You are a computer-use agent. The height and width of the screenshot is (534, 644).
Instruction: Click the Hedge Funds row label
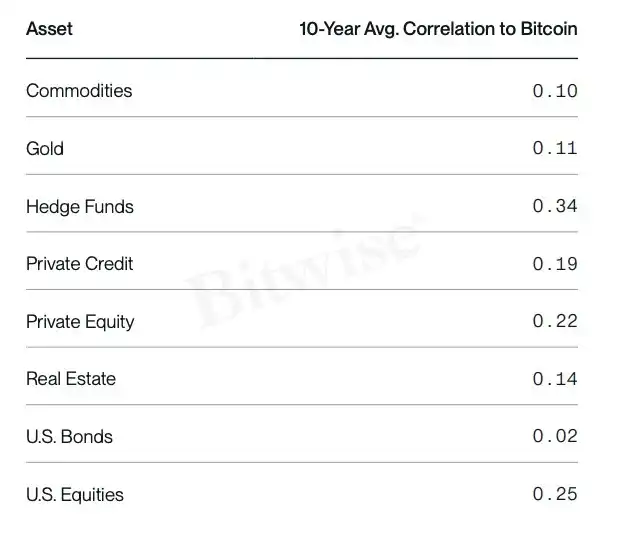click(x=80, y=206)
